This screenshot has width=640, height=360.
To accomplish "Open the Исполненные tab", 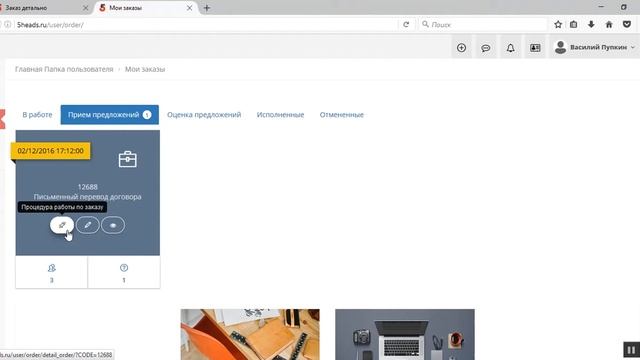I will [280, 115].
